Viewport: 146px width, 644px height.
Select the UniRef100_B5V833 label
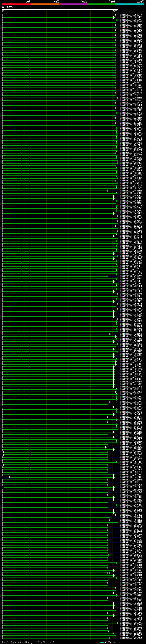pos(131,93)
